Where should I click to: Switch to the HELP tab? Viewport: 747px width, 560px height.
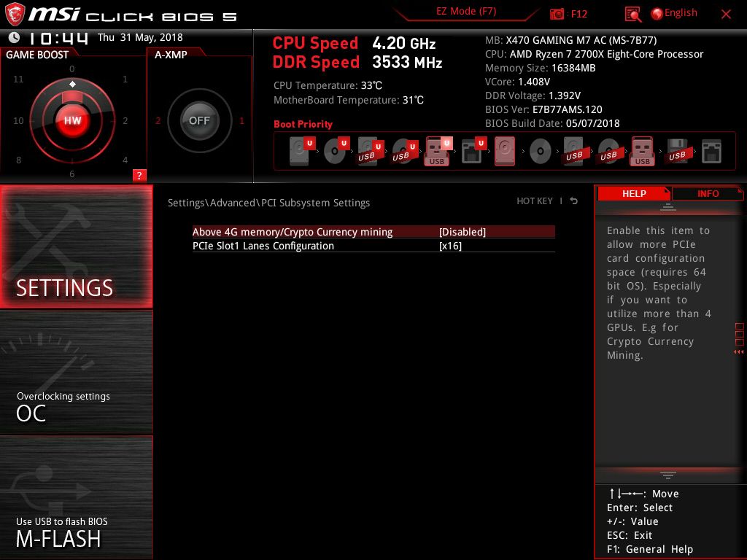pyautogui.click(x=634, y=193)
